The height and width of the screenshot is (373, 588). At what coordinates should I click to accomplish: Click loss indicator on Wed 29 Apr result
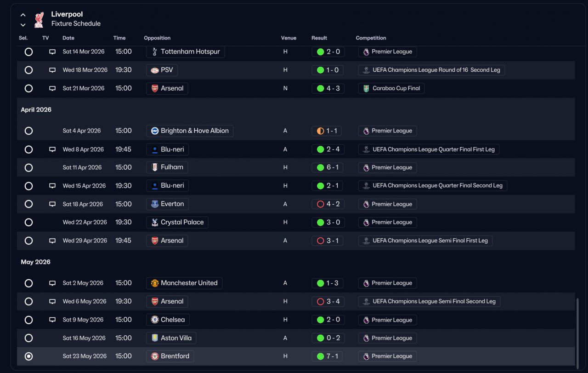click(320, 241)
